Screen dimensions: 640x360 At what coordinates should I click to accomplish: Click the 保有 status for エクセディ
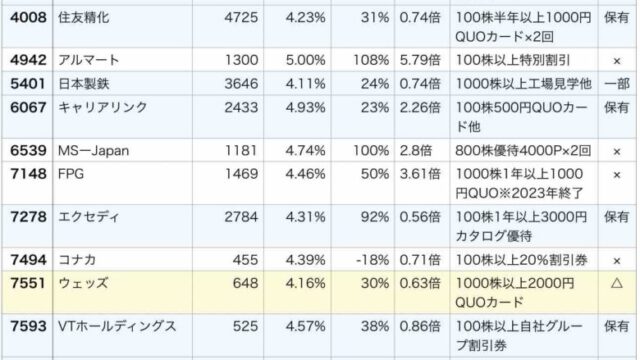616,217
